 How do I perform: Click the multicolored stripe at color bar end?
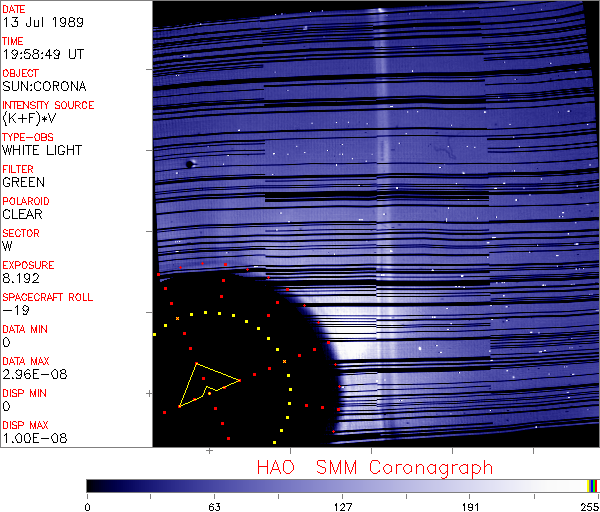592,486
